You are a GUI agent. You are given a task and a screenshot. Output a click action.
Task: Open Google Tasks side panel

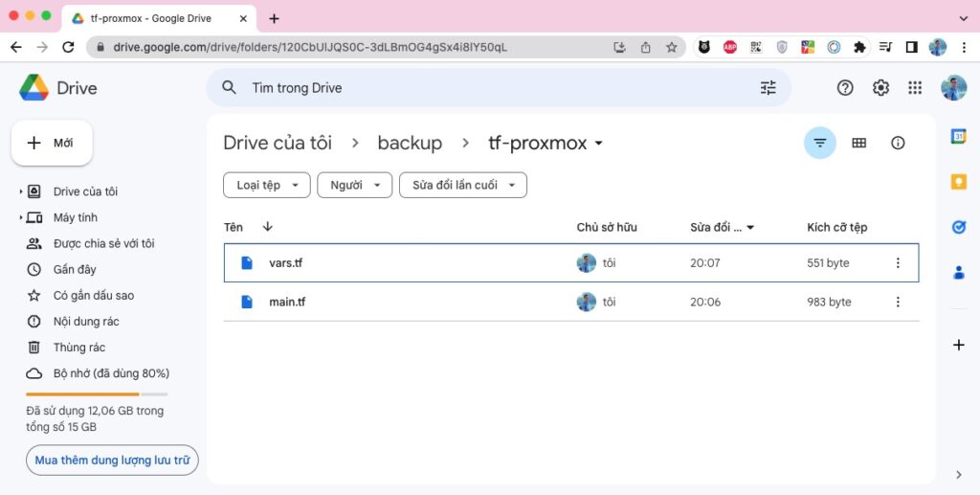pos(959,227)
